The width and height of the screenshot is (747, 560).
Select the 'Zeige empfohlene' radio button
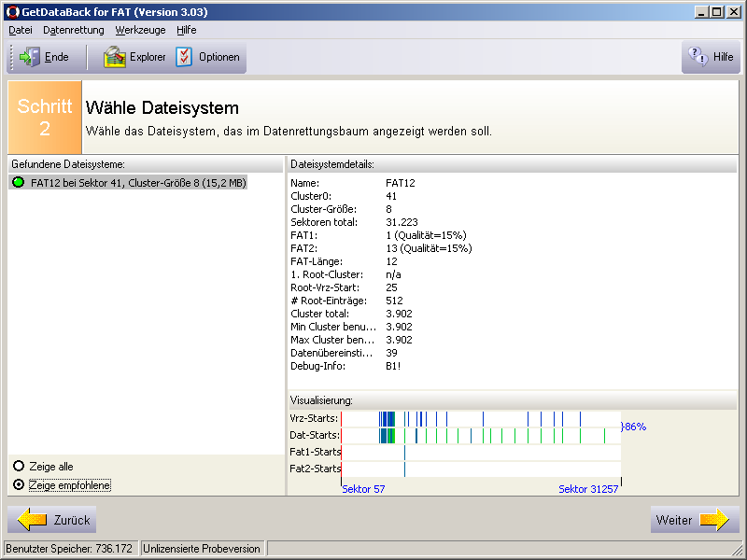pyautogui.click(x=19, y=484)
